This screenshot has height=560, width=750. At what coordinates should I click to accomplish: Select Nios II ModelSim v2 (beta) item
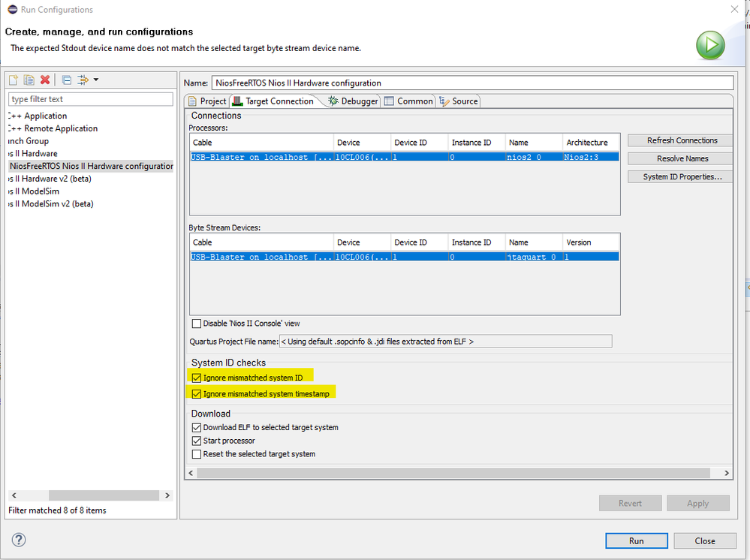click(51, 203)
